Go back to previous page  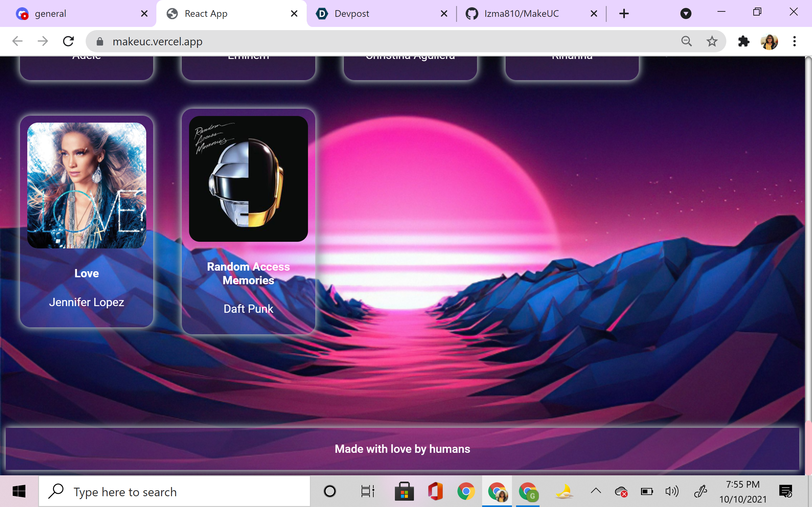click(17, 41)
